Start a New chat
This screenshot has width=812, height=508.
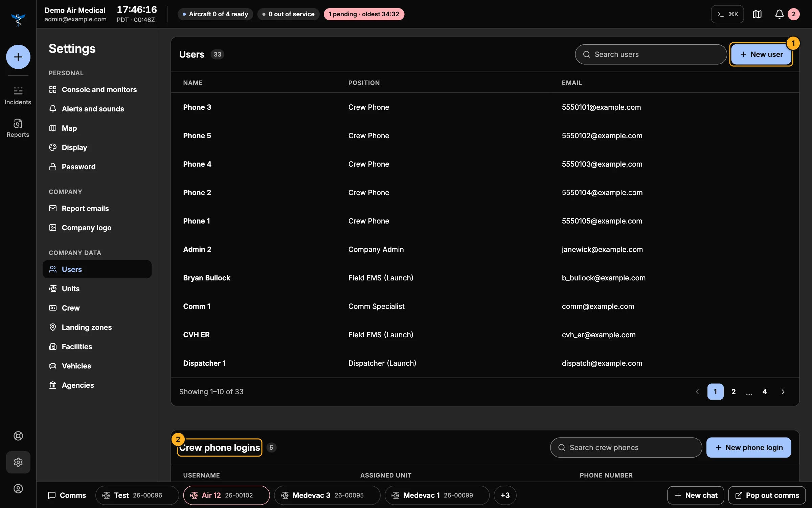(x=696, y=495)
